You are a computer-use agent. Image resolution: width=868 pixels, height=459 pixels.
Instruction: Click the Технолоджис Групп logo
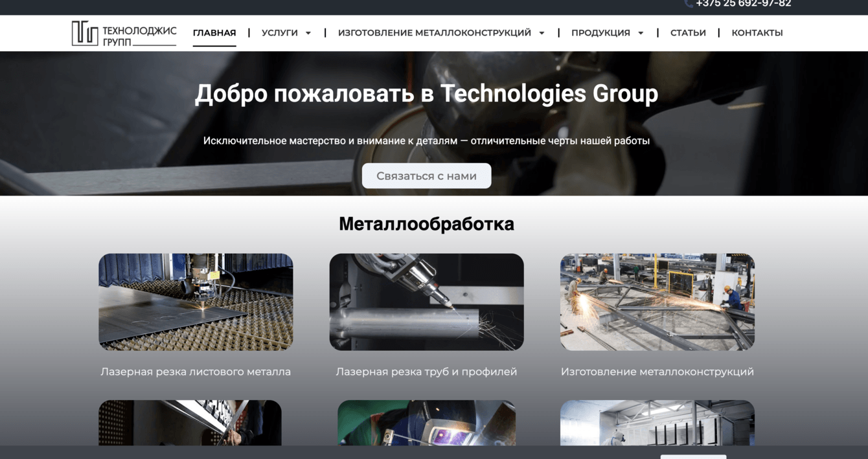click(124, 33)
